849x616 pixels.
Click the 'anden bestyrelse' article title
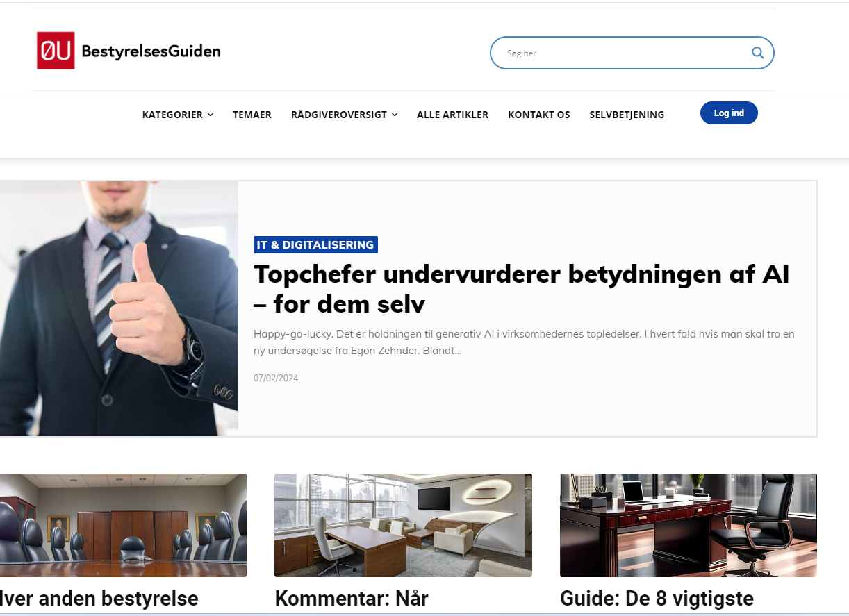(99, 599)
